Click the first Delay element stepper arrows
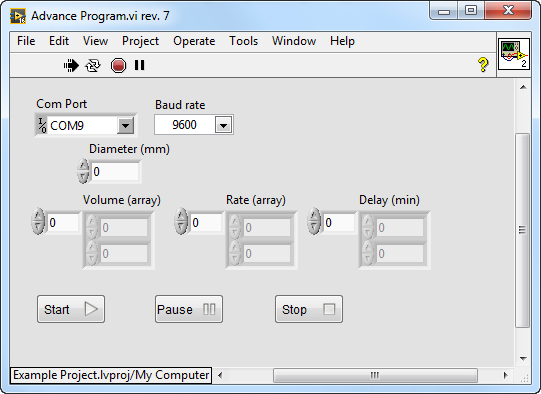 coord(368,227)
